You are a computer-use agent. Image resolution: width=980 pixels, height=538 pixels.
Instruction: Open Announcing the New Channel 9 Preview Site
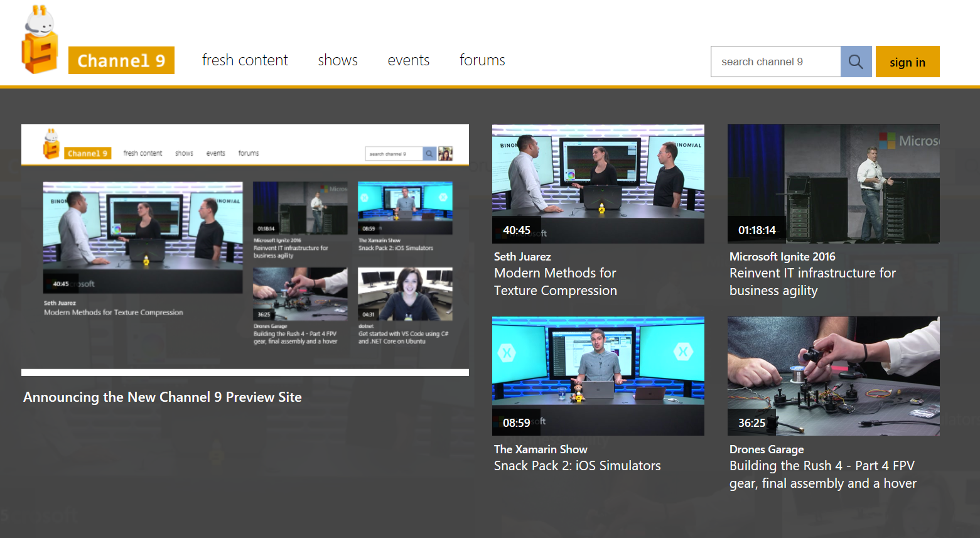[x=163, y=397]
